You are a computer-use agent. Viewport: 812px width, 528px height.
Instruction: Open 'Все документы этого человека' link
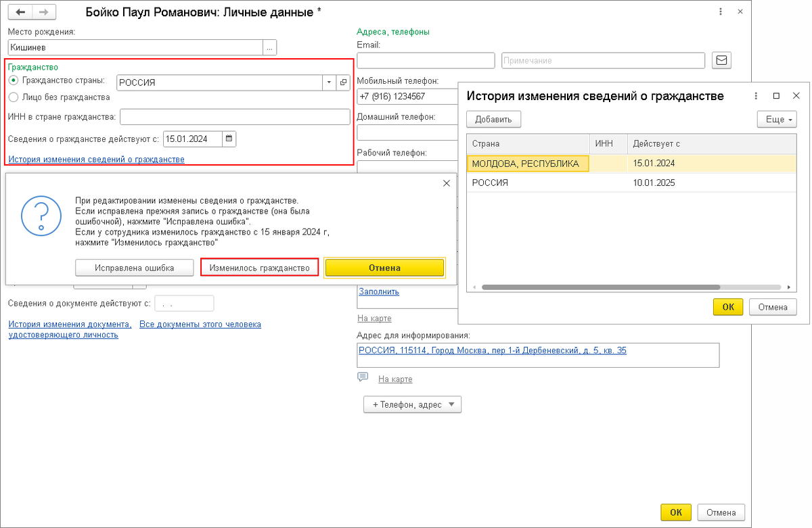(200, 325)
